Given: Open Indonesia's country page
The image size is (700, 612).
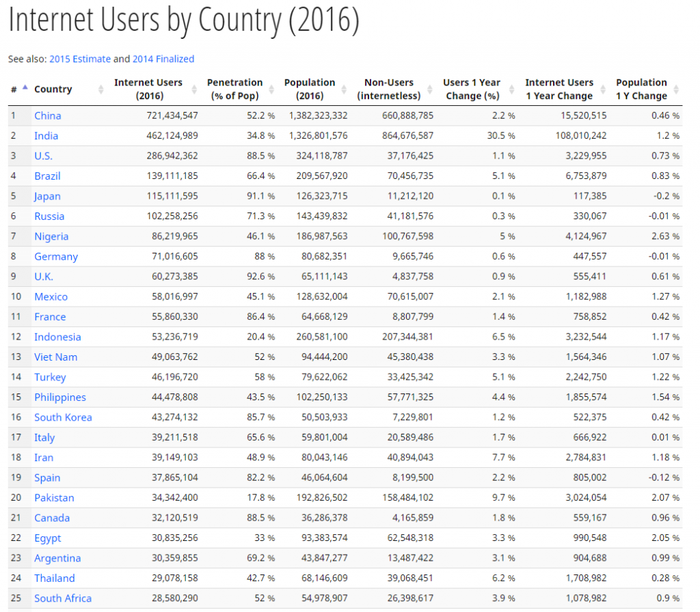Looking at the screenshot, I should click(x=57, y=337).
